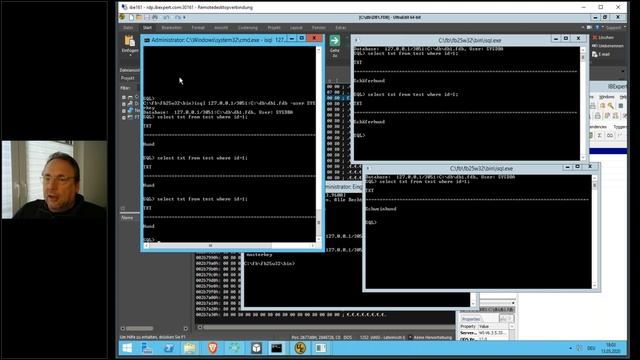The width and height of the screenshot is (640, 360).
Task: Click the undo arrow in quick access toolbar
Action: point(166,18)
